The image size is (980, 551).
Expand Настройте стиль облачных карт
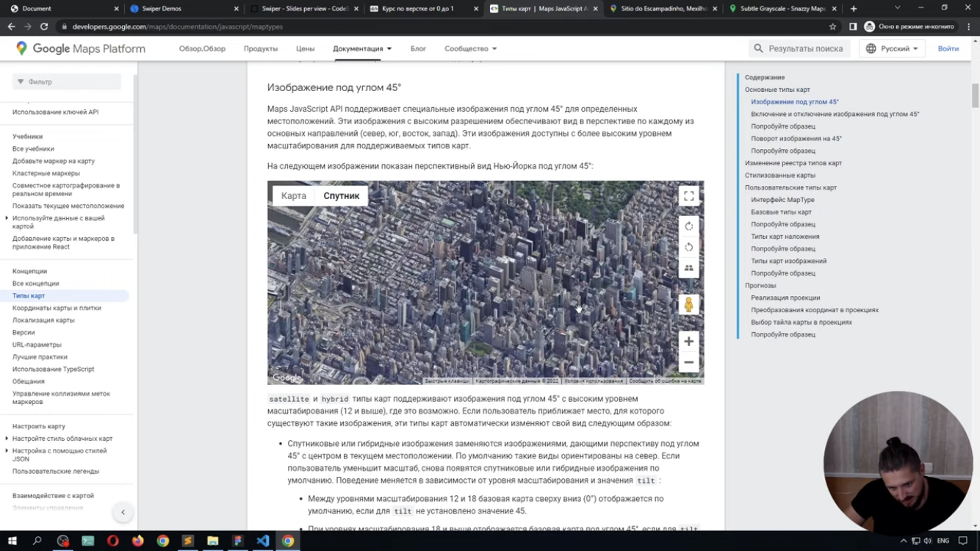click(7, 439)
